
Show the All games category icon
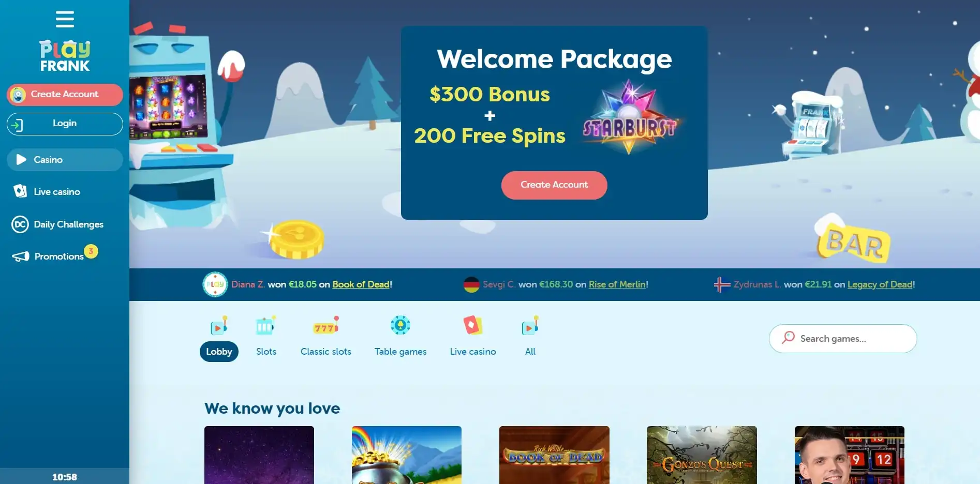pos(530,326)
